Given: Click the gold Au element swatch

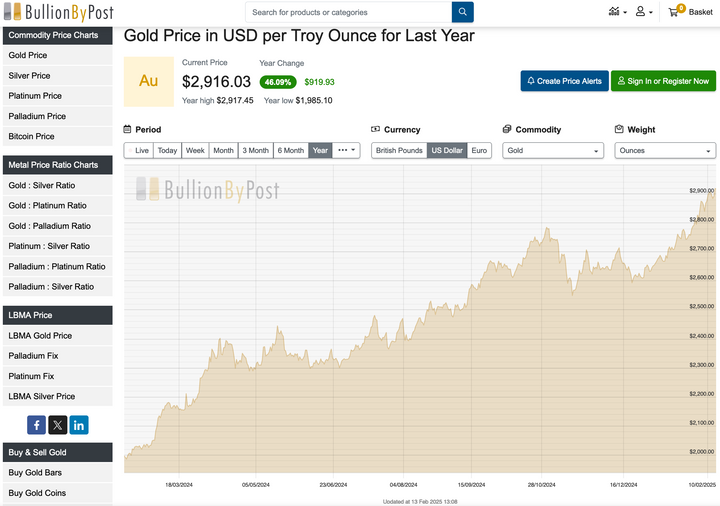Looking at the screenshot, I should coord(148,81).
